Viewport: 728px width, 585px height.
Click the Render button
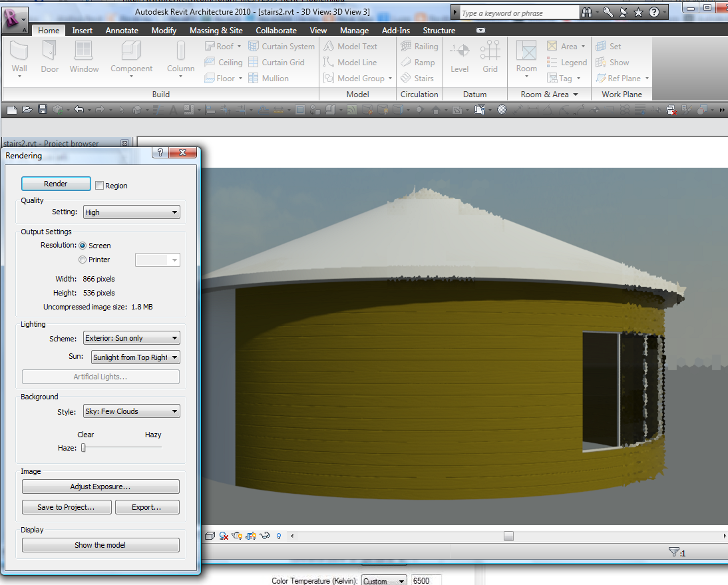coord(56,184)
